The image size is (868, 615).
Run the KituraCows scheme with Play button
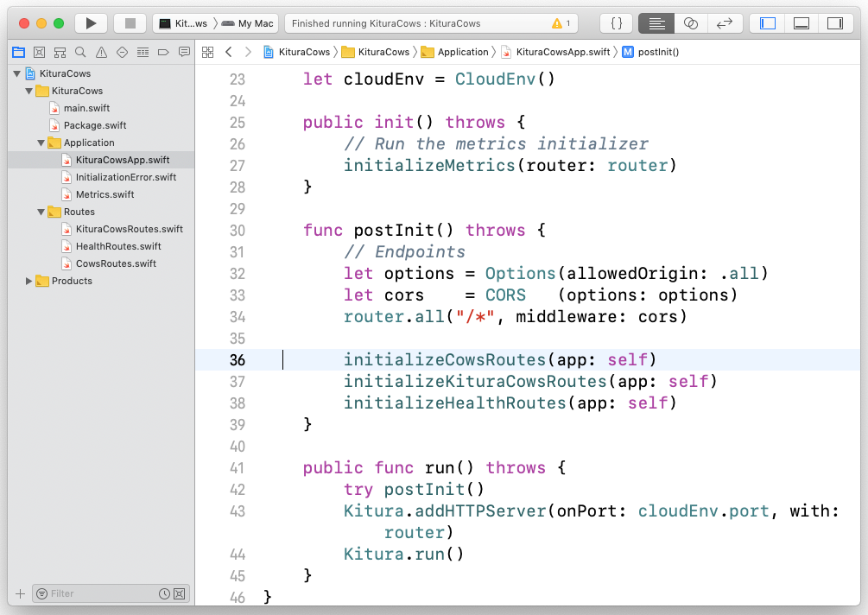coord(91,23)
